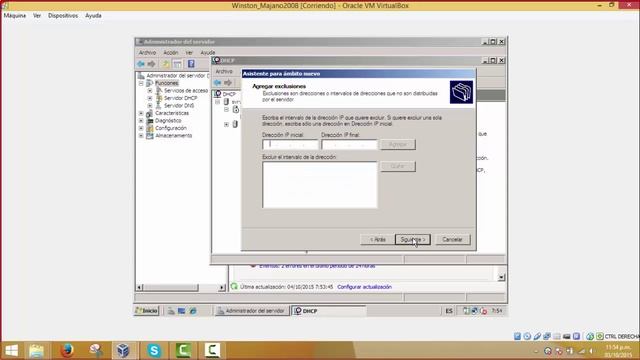Screen dimensions: 640x360
Task: Click Windows Start button on host taskbar
Action: pyautogui.click(x=11, y=351)
